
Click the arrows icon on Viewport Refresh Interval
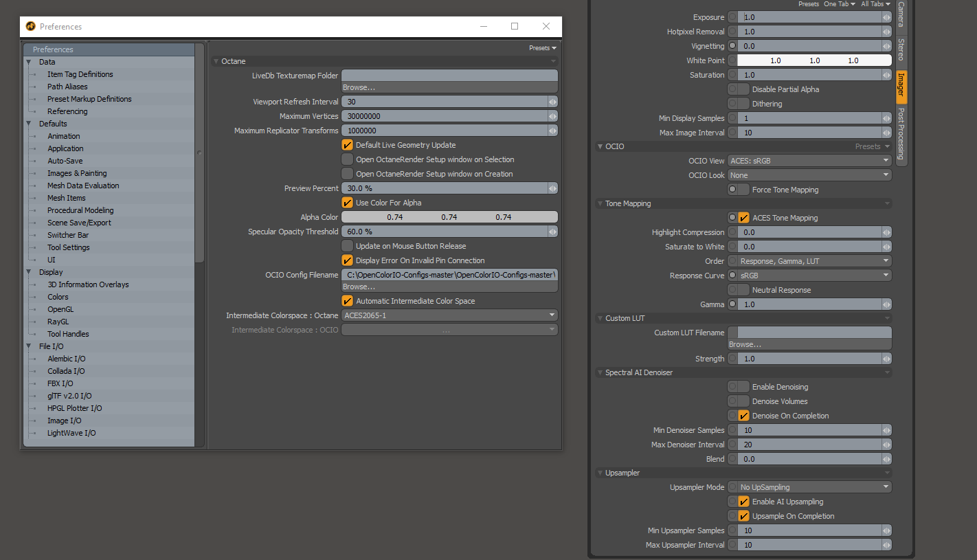click(x=552, y=102)
